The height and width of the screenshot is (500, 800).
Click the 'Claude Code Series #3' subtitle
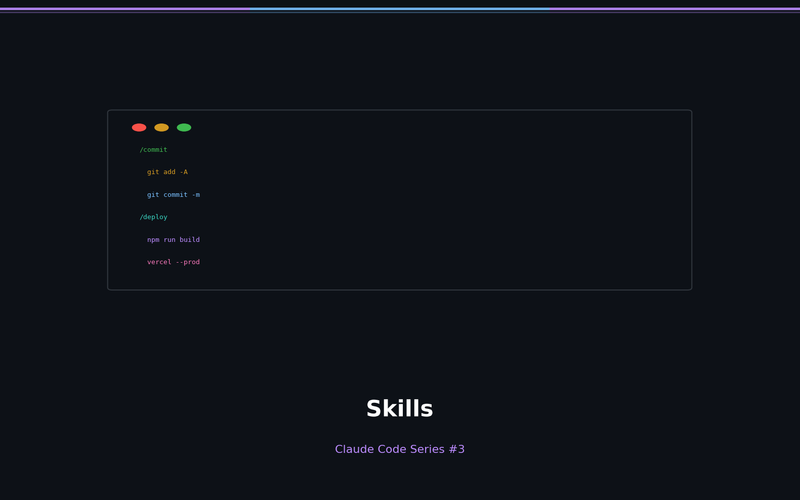coord(399,449)
